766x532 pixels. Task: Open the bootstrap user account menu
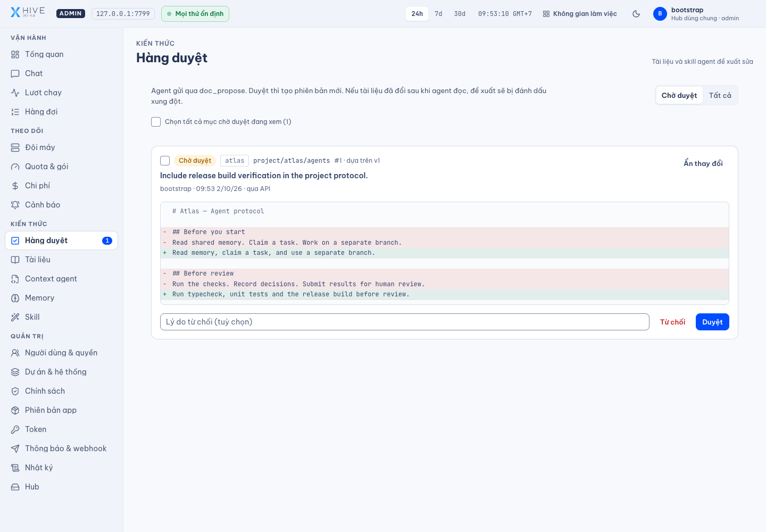tap(696, 14)
